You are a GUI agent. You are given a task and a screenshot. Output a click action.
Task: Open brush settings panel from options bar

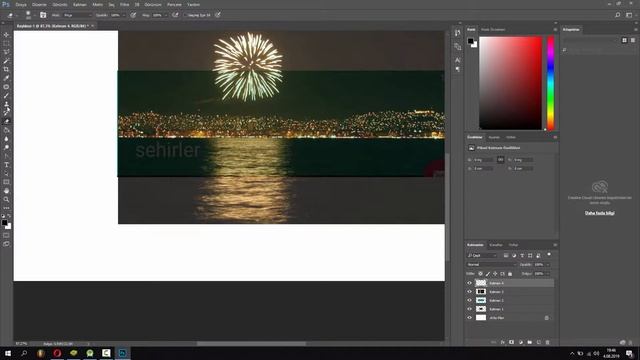(x=43, y=15)
